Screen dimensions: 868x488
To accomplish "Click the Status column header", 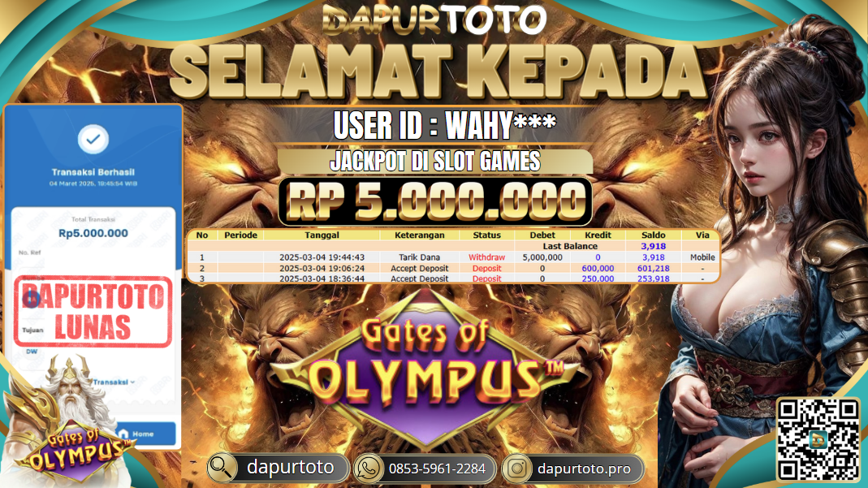I will pos(486,235).
